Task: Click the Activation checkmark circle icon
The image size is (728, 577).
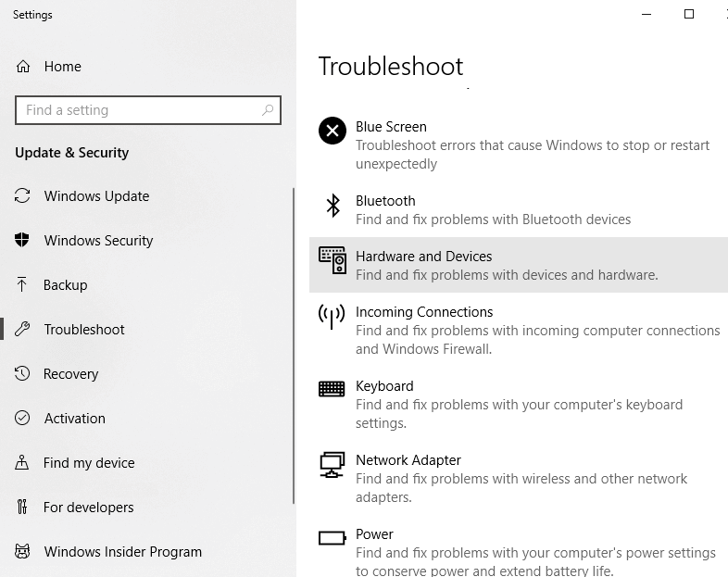Action: [x=23, y=419]
